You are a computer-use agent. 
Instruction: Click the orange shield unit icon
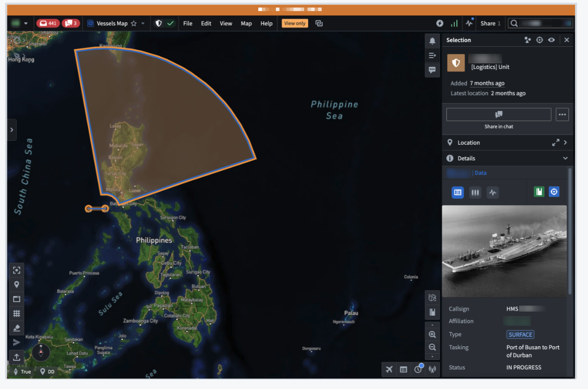pos(456,63)
